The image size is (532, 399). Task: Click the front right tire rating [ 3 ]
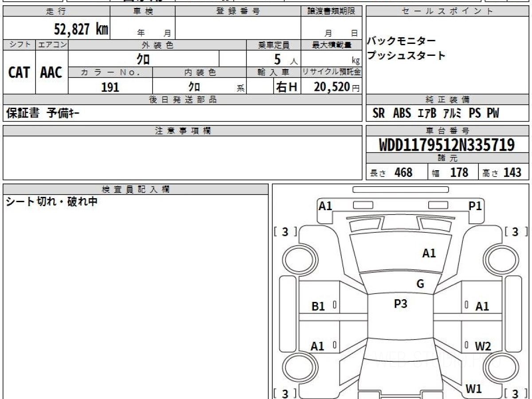516,232
